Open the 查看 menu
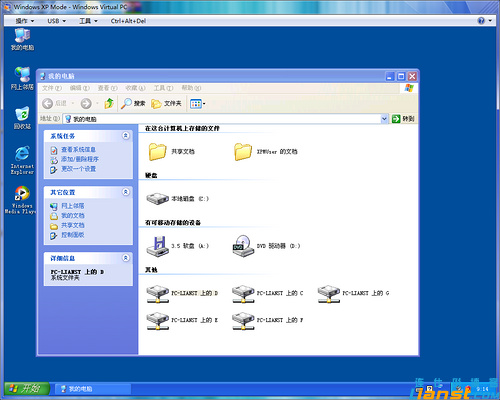The image size is (500, 400). point(107,88)
